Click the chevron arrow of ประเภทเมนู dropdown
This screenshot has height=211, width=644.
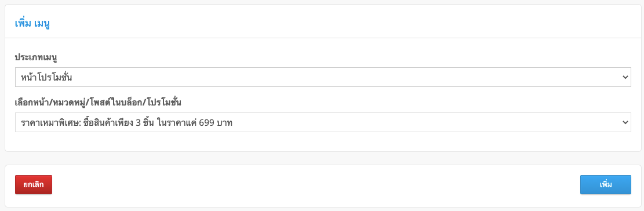[625, 77]
